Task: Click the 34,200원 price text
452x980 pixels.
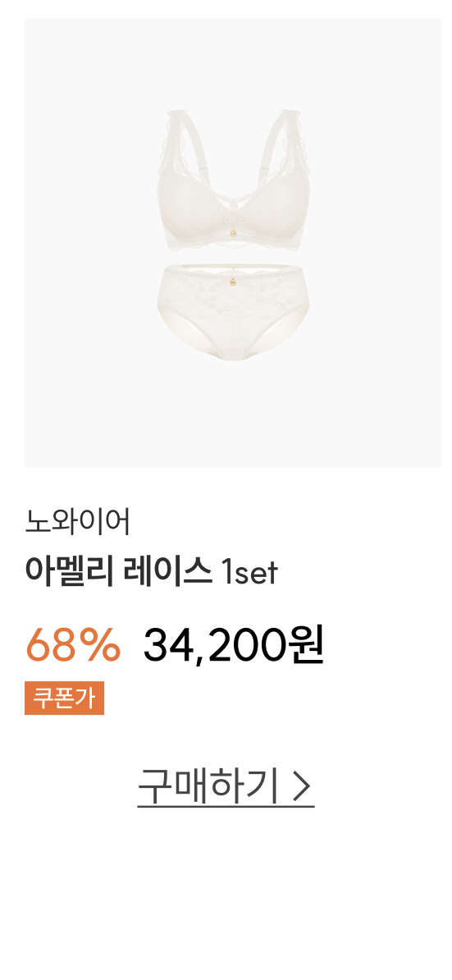Action: [234, 645]
